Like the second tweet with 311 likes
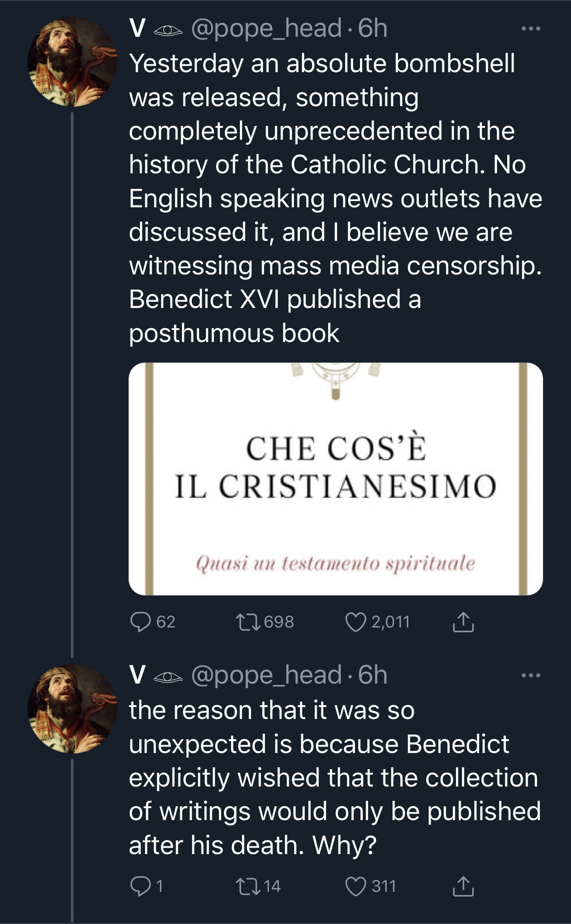 tap(355, 886)
